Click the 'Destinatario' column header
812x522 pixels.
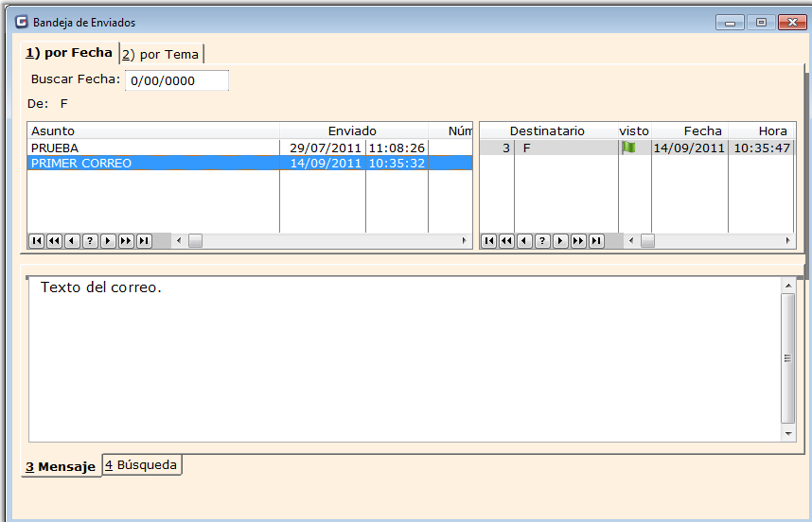pyautogui.click(x=547, y=130)
